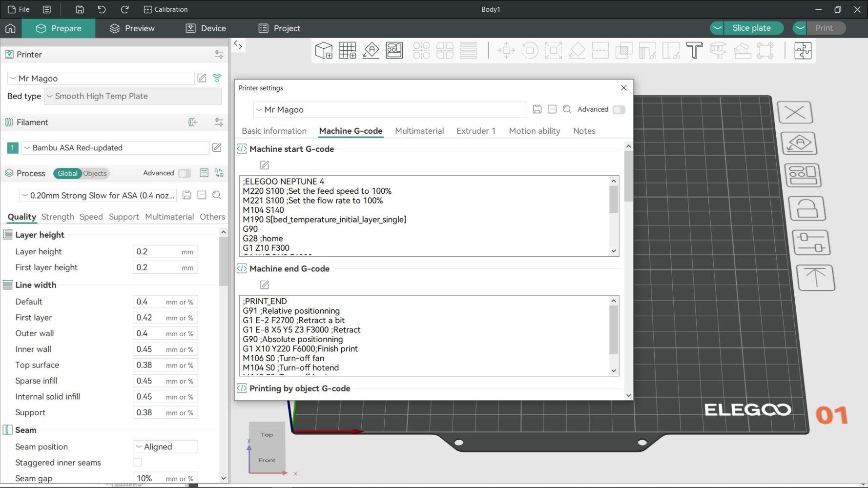
Task: Toggle Advanced mode in Printer settings dialog
Action: [619, 109]
